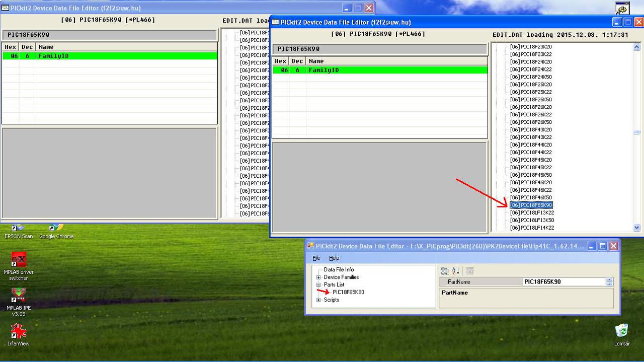Screen dimensions: 644x362
Task: Expand the Device Families tree node
Action: (x=318, y=277)
